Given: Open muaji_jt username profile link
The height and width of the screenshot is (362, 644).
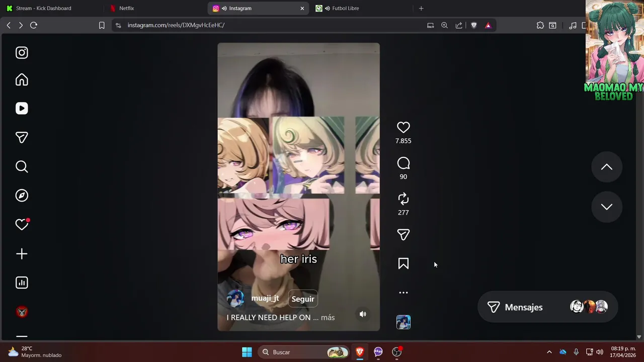Looking at the screenshot, I should [265, 298].
